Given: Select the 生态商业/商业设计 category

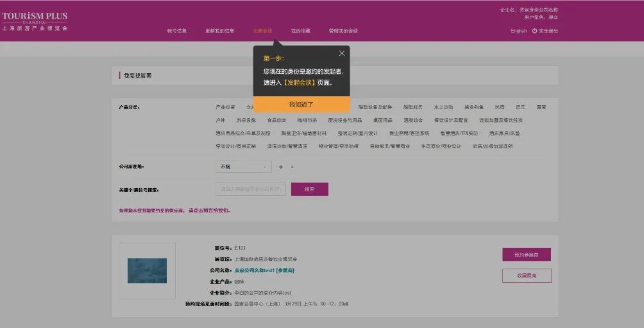Looking at the screenshot, I should tap(441, 146).
